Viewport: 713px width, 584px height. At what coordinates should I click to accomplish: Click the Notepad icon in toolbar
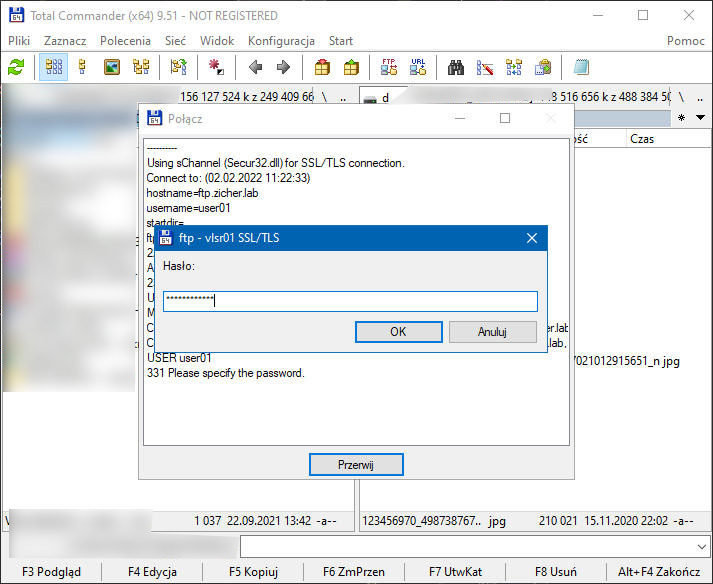[x=581, y=67]
